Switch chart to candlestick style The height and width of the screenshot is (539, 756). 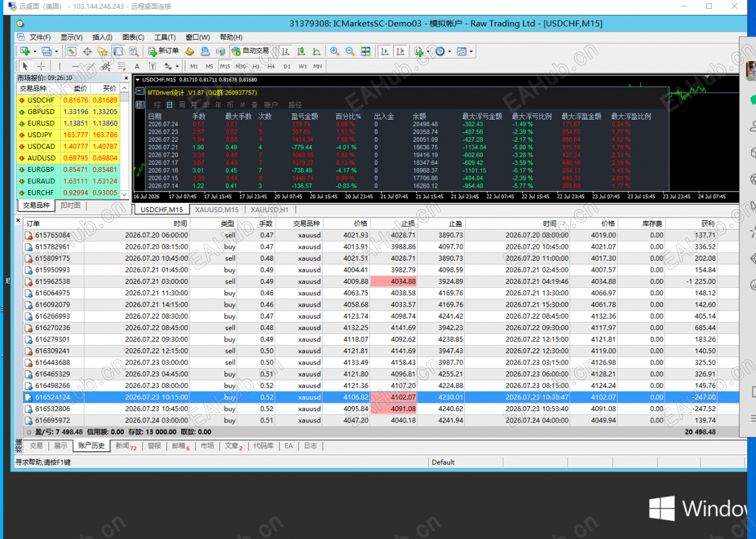(301, 51)
